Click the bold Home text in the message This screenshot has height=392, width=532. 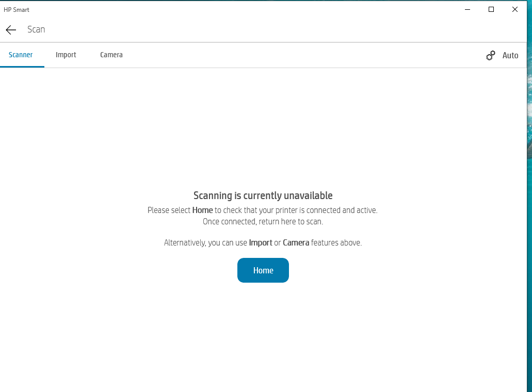coord(202,210)
